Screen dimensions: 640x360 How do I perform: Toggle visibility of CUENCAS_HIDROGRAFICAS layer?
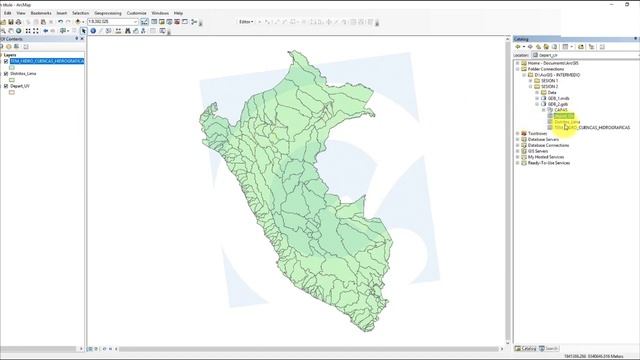(x=6, y=61)
